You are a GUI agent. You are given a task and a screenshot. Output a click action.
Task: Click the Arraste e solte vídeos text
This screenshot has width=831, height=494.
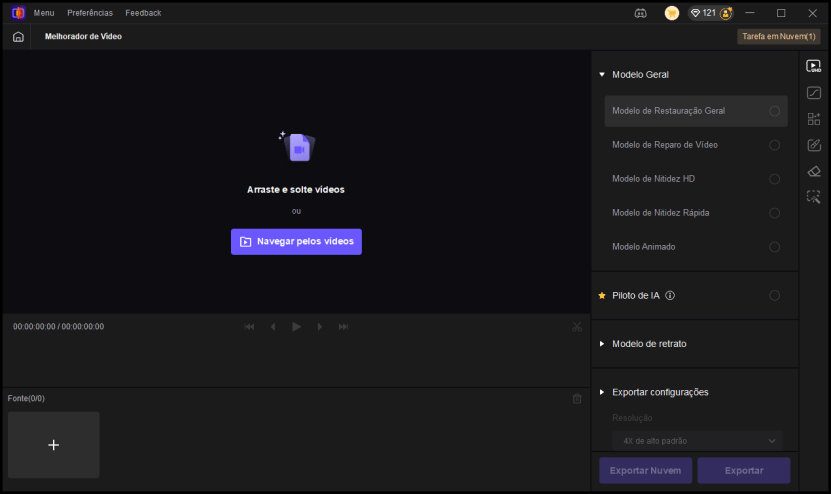[296, 190]
